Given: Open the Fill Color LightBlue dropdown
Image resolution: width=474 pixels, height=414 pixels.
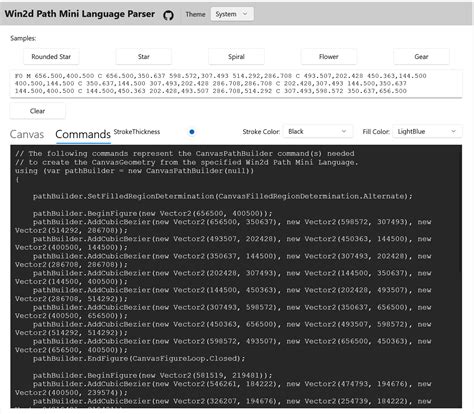Looking at the screenshot, I should click(427, 131).
